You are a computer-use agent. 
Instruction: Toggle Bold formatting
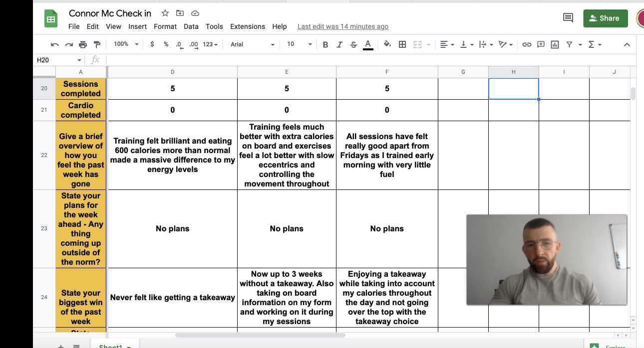point(325,44)
